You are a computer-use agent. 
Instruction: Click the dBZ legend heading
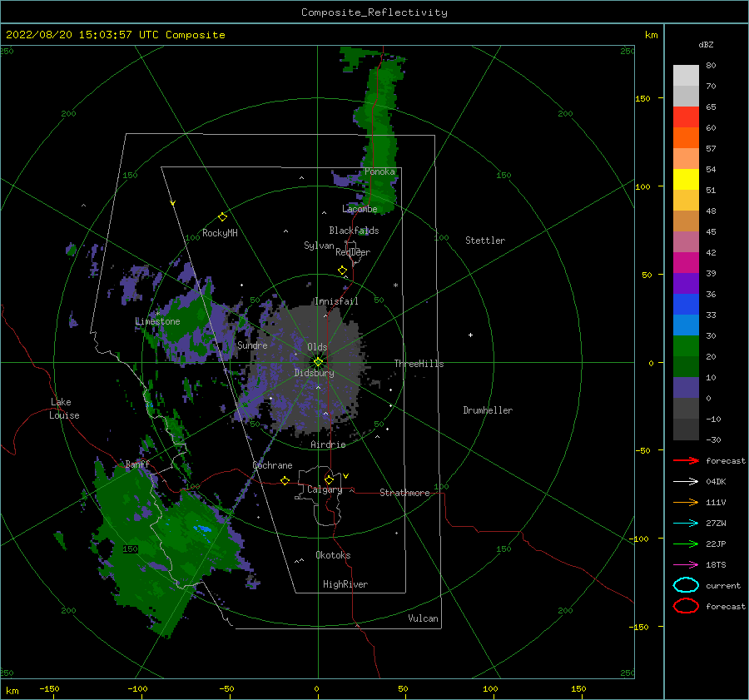click(x=706, y=44)
